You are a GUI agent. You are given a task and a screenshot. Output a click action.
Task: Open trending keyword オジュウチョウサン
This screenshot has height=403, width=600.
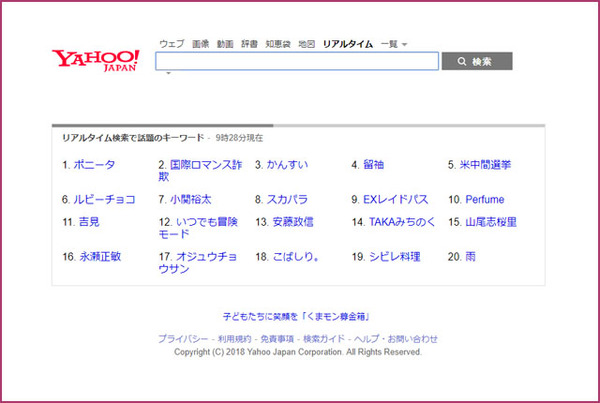pyautogui.click(x=198, y=263)
